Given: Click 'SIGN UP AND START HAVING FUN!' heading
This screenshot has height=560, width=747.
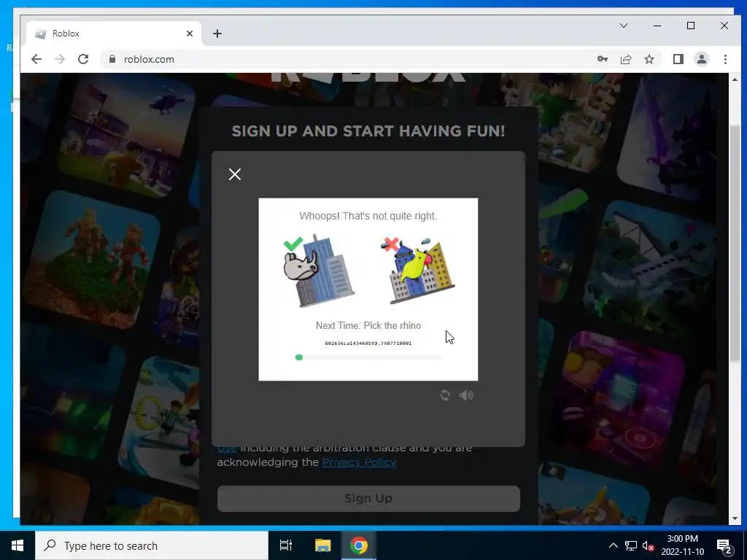Looking at the screenshot, I should [368, 131].
